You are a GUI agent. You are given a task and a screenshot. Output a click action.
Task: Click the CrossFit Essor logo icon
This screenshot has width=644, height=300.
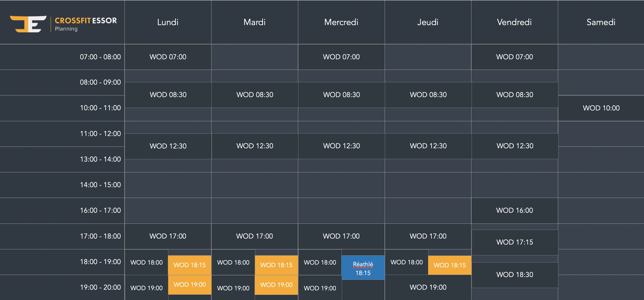(28, 24)
